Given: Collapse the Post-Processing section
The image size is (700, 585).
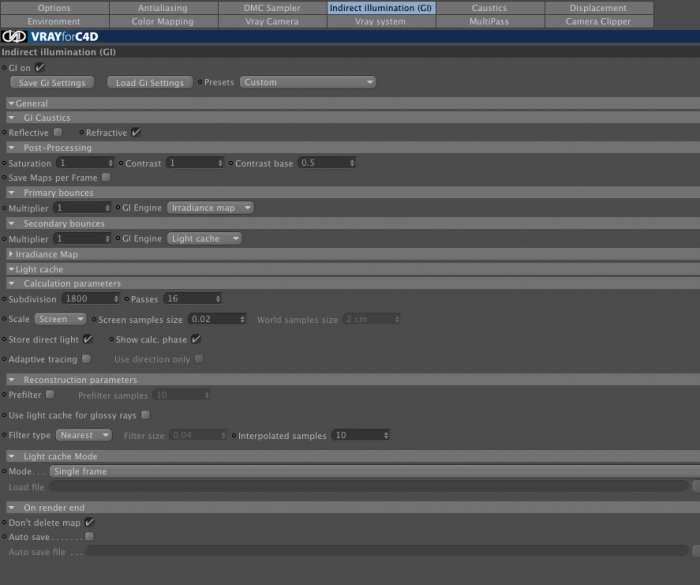Looking at the screenshot, I should [x=12, y=148].
